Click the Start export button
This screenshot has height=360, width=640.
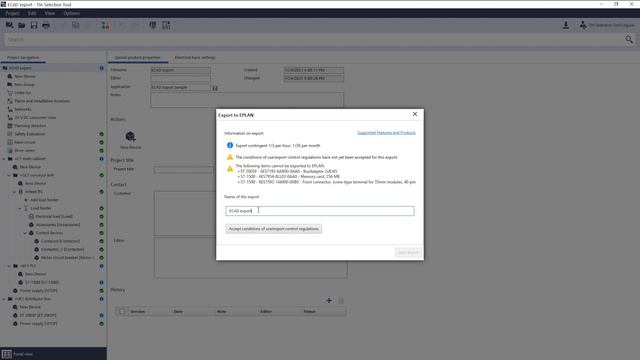tap(408, 252)
